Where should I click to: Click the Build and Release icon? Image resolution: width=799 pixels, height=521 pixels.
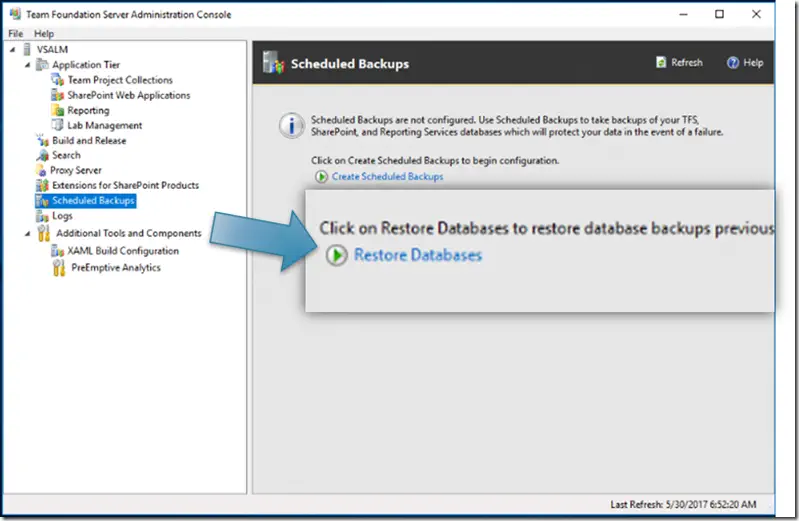(42, 140)
